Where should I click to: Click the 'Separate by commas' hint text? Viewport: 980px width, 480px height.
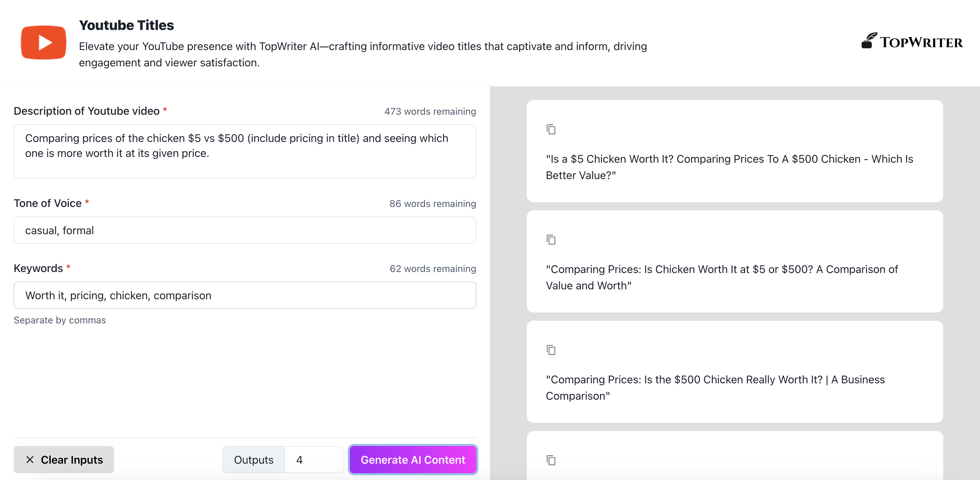[x=60, y=320]
